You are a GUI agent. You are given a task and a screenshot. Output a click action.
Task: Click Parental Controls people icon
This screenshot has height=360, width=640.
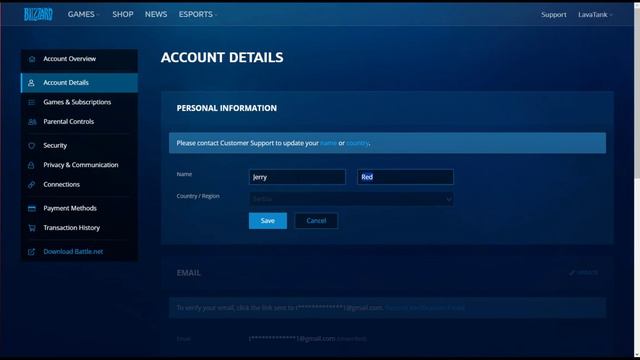32,122
